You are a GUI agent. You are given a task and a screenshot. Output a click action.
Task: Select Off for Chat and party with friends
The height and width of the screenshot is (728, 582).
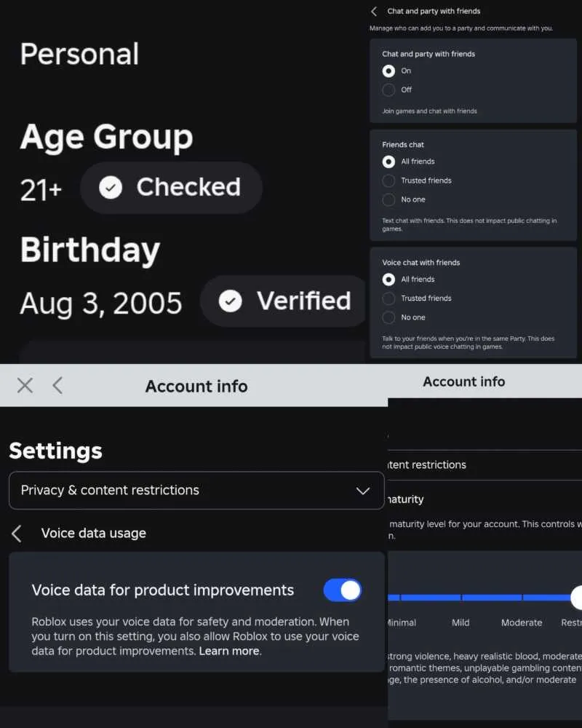pos(389,90)
